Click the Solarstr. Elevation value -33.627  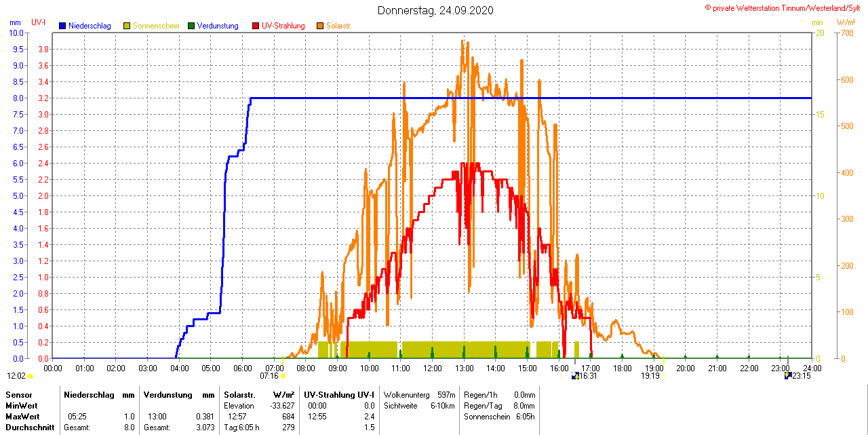pyautogui.click(x=281, y=405)
